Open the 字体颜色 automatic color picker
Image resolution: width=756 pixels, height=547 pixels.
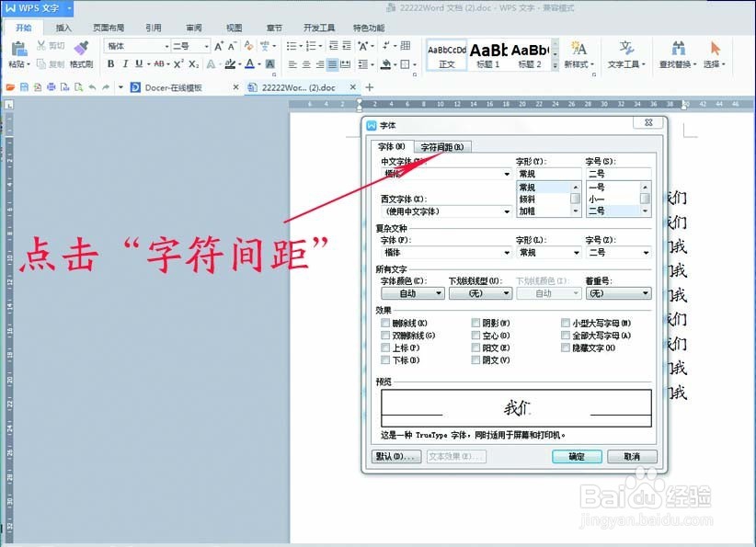(x=412, y=292)
